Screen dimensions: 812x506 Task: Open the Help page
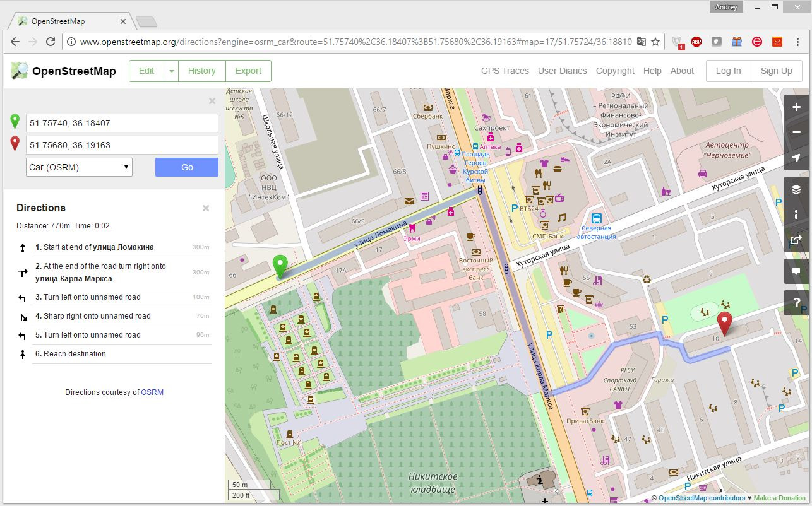coord(652,71)
